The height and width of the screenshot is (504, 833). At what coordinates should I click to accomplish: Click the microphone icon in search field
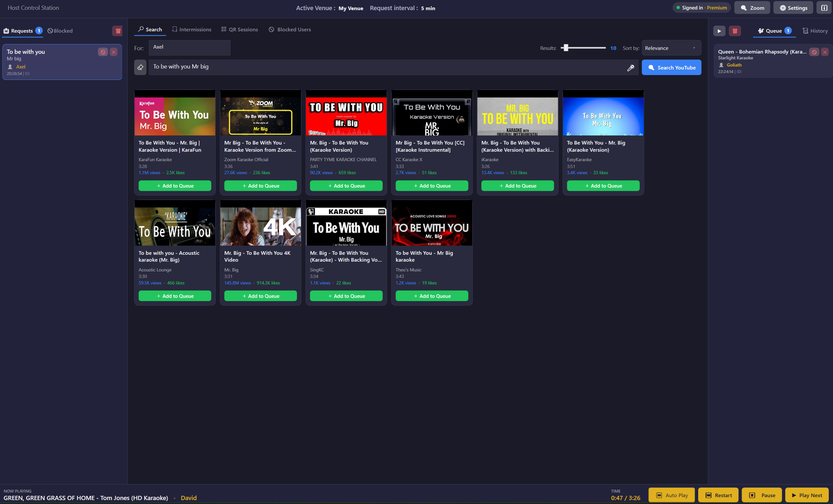point(631,68)
